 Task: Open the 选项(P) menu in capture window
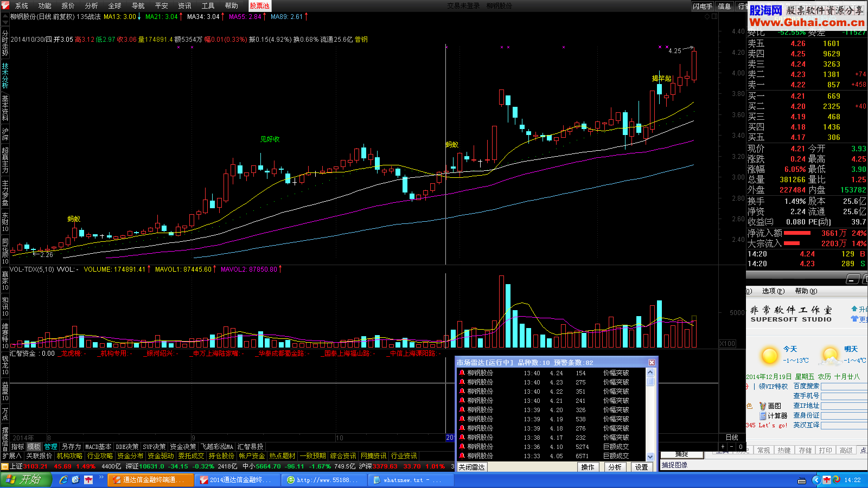pyautogui.click(x=773, y=291)
